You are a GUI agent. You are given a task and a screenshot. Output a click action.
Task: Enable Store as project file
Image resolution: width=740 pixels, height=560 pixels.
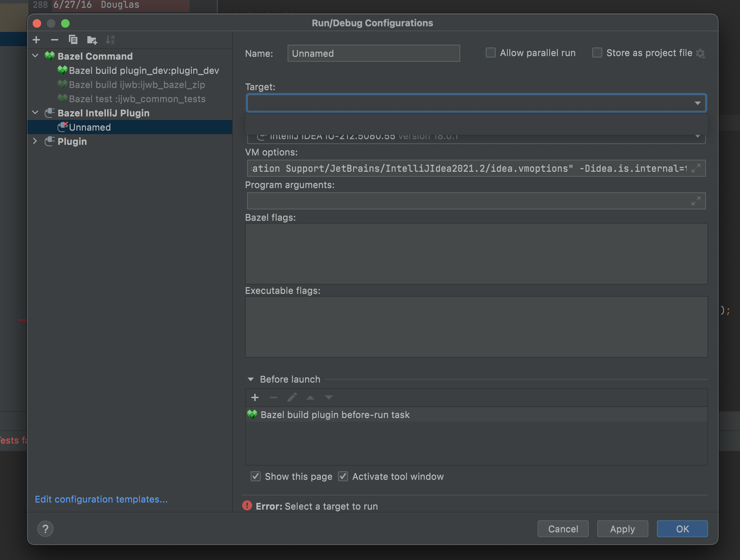coord(597,53)
